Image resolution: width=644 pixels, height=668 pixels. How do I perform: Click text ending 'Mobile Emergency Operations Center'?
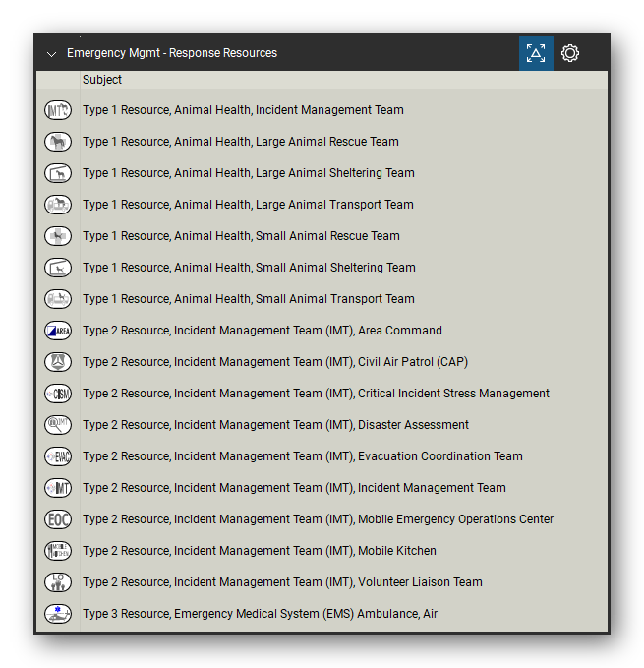(x=318, y=519)
